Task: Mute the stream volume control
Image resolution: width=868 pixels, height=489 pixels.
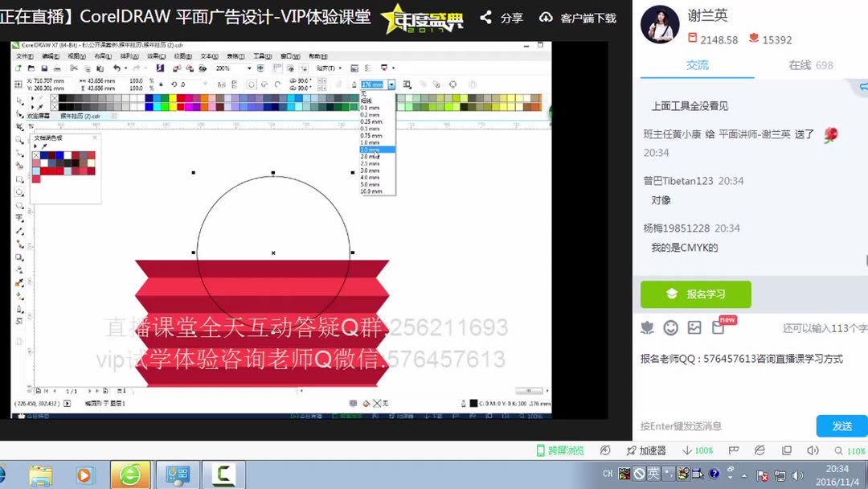Action: point(813,451)
